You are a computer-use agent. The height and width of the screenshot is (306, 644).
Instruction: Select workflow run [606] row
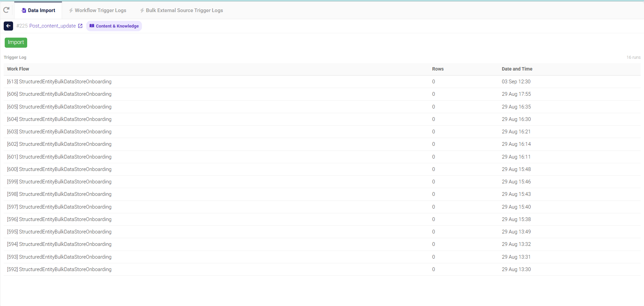322,94
